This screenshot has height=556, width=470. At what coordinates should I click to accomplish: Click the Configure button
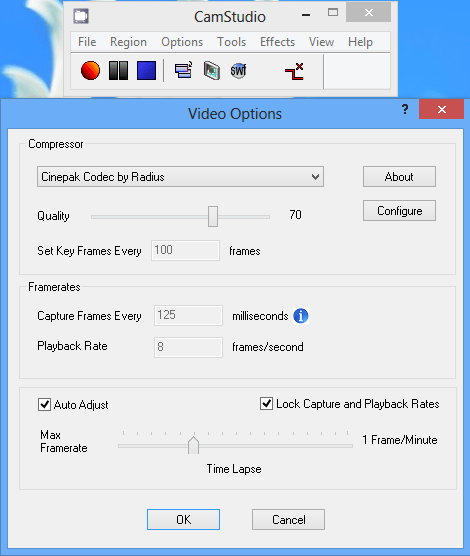pyautogui.click(x=399, y=211)
